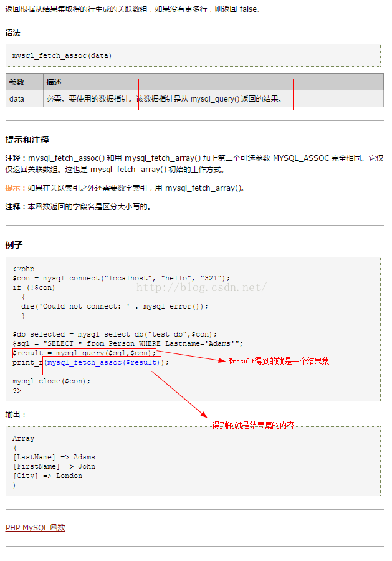Click the blue mysql_fetch_assoc($result) code

(103, 362)
